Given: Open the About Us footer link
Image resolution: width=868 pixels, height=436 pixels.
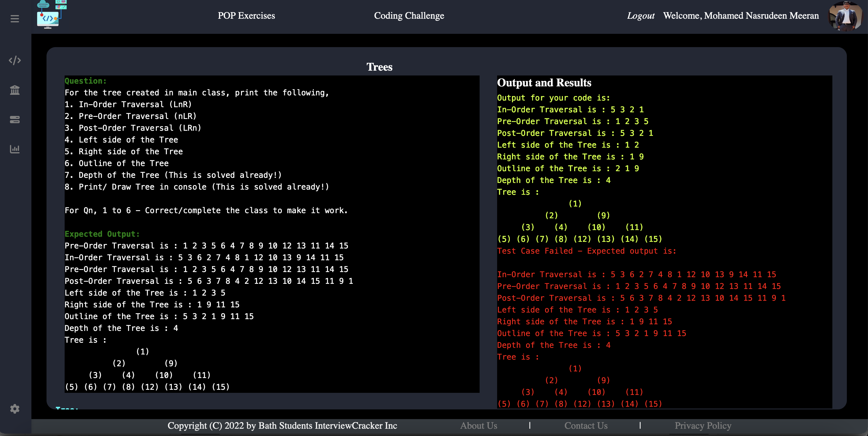Looking at the screenshot, I should pyautogui.click(x=478, y=425).
